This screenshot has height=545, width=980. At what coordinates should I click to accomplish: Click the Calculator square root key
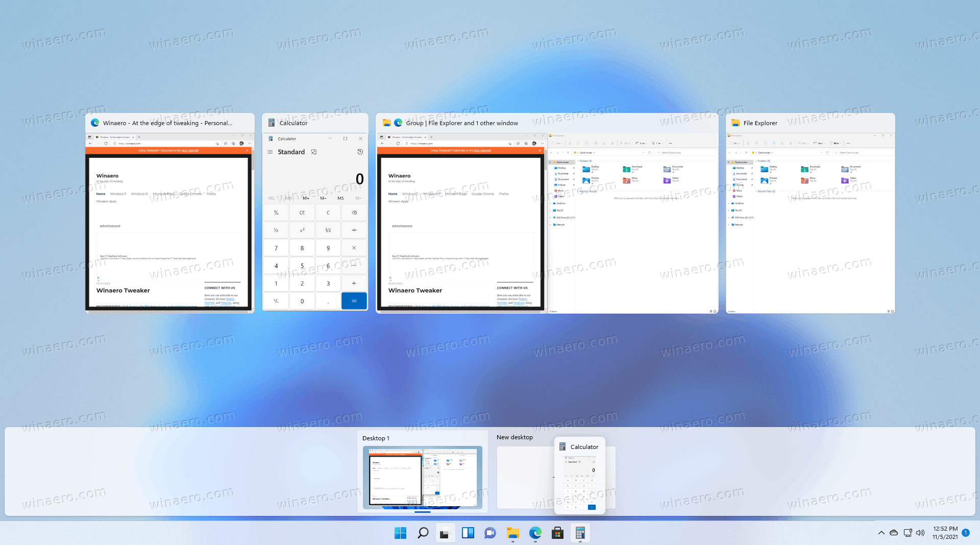[328, 230]
